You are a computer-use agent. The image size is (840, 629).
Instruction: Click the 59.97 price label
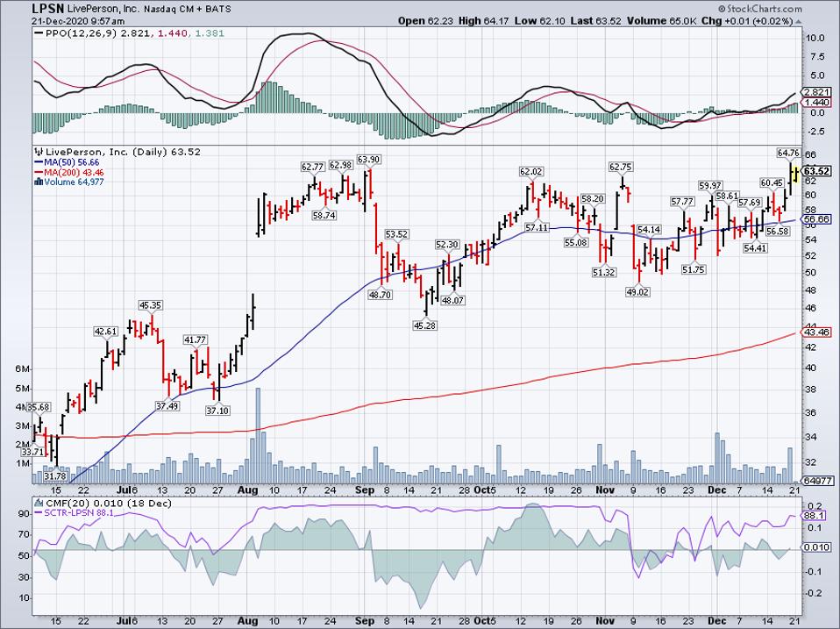tap(710, 185)
